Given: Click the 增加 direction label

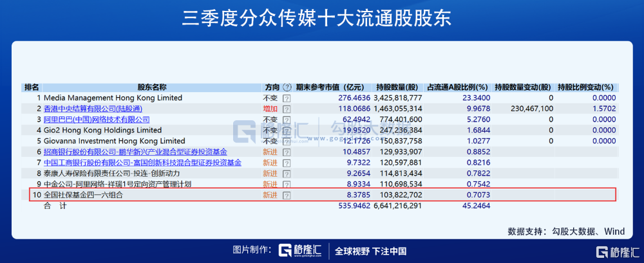Looking at the screenshot, I should [270, 109].
